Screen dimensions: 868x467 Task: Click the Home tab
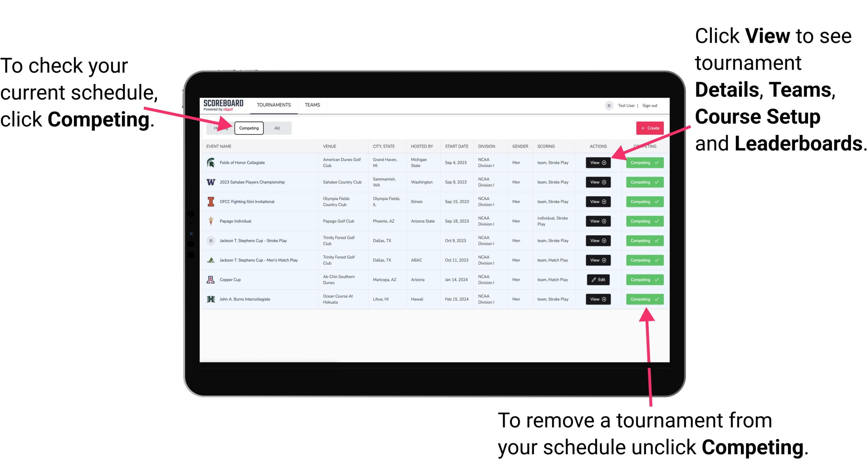[221, 128]
